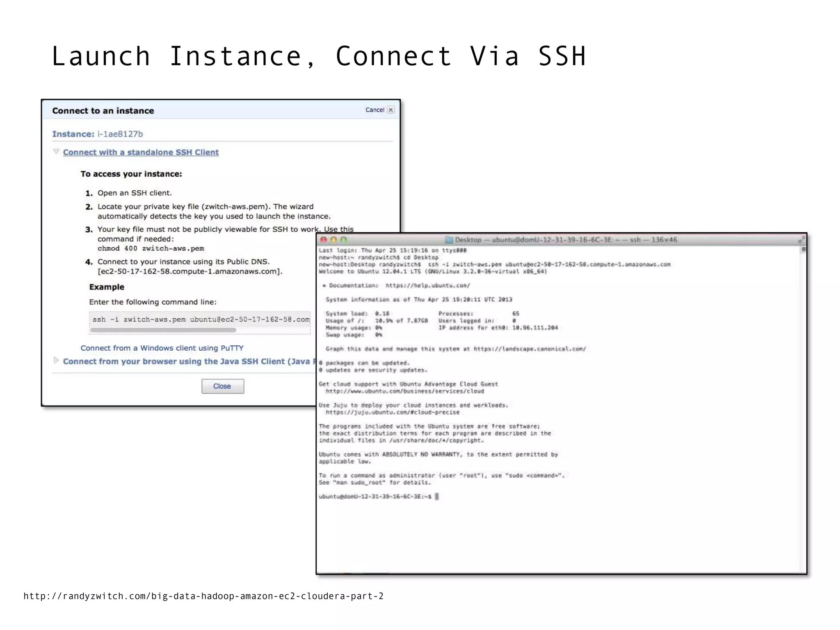Screen dimensions: 840x630
Task: Click the Close button in the dialog
Action: click(223, 386)
